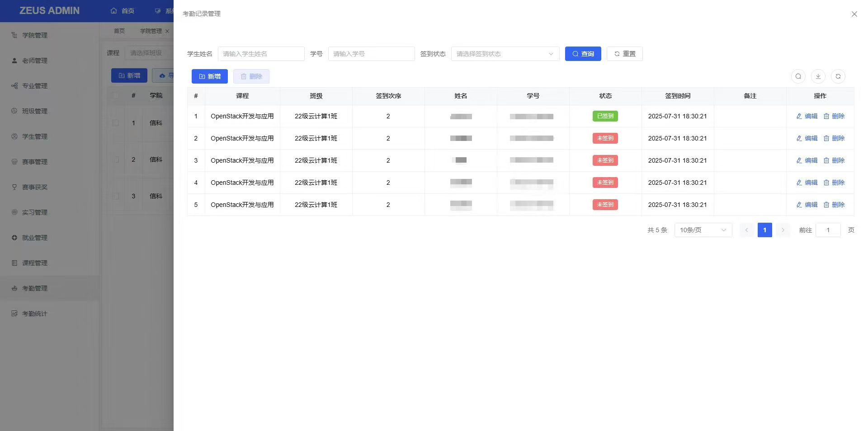The height and width of the screenshot is (431, 868).
Task: Expand the 10条/页 page size selector
Action: coord(703,230)
